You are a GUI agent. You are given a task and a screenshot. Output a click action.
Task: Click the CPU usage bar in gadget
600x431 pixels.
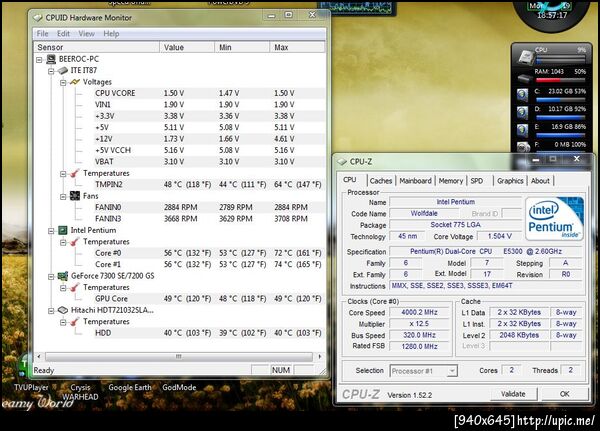click(560, 60)
